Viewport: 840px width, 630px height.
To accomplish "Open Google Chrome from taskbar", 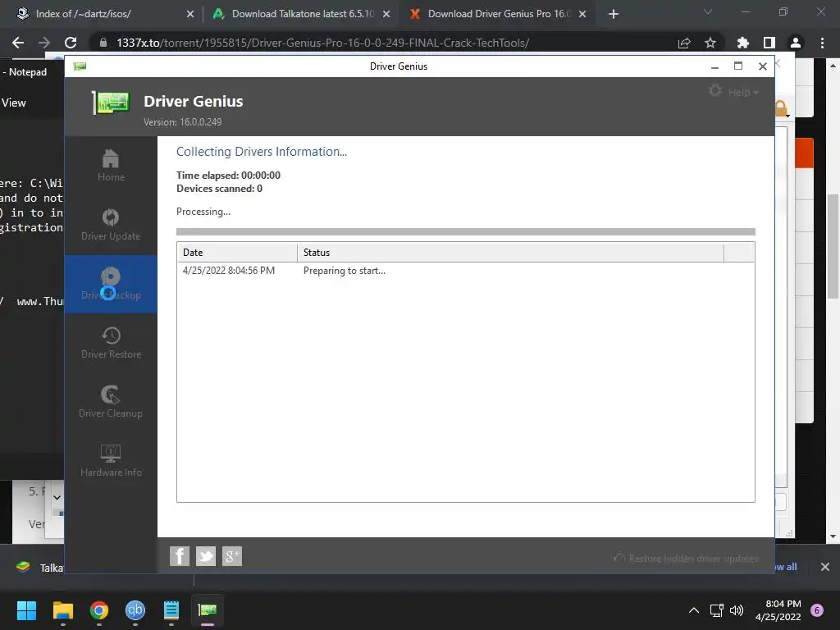I will click(x=99, y=610).
